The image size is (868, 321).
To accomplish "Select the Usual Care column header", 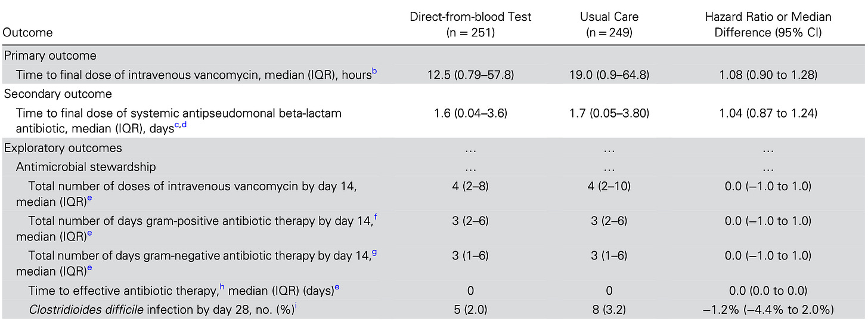I will click(x=609, y=24).
